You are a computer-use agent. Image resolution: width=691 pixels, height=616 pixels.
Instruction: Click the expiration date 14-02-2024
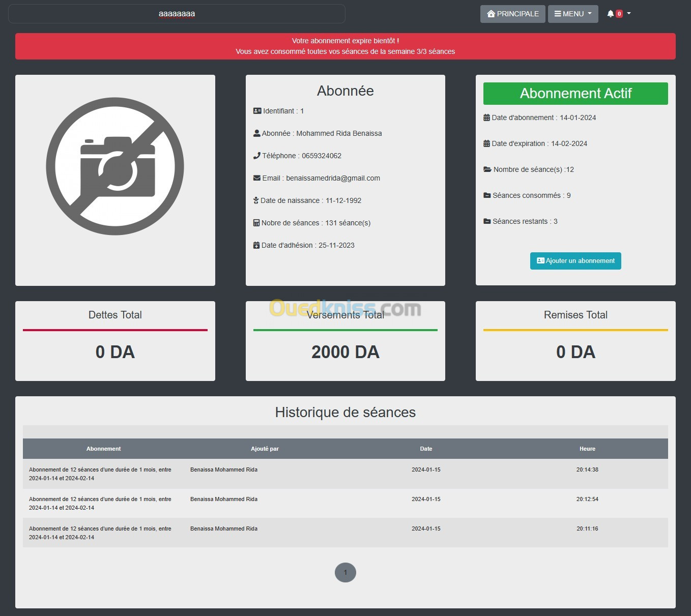[569, 143]
